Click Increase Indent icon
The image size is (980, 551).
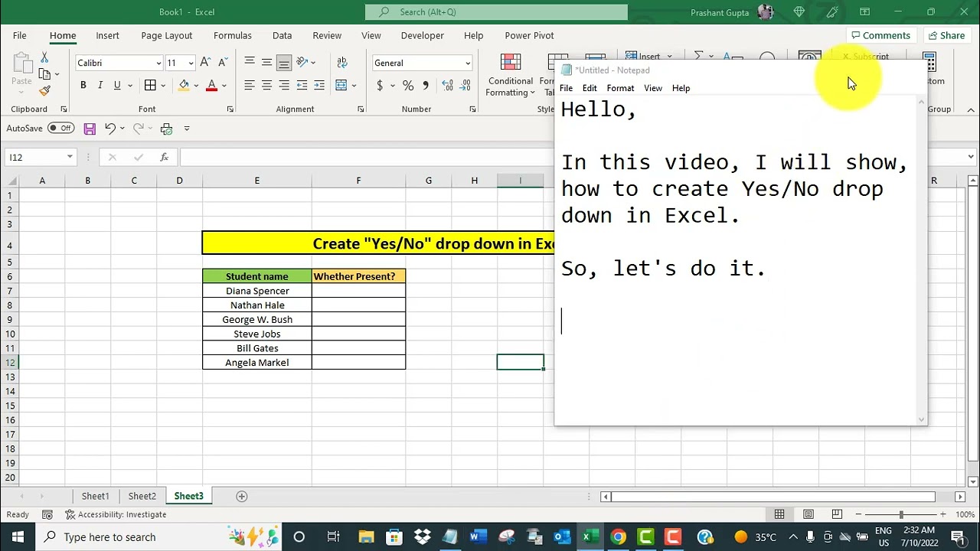point(319,85)
